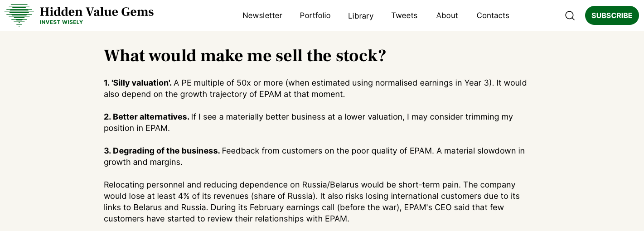Viewport: 644px width, 231px height.
Task: Click the bold Degrading of the business text
Action: pyautogui.click(x=162, y=151)
